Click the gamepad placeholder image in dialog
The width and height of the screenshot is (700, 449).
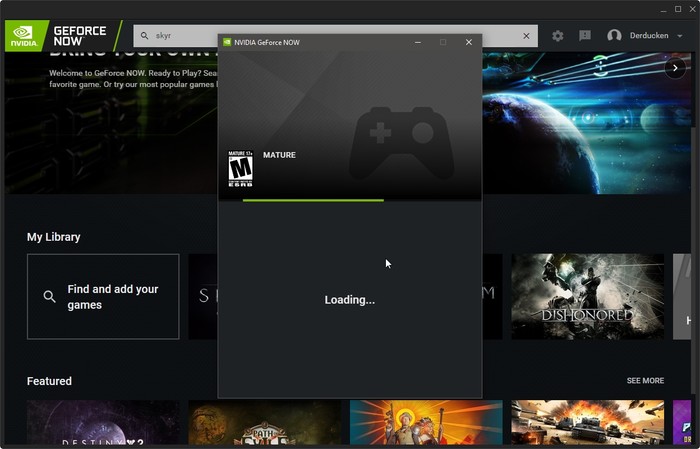(x=401, y=143)
